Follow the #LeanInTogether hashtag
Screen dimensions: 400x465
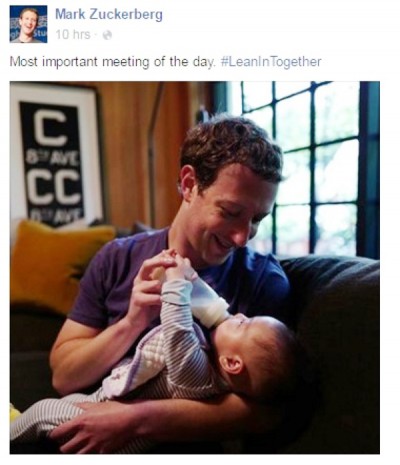(x=271, y=62)
